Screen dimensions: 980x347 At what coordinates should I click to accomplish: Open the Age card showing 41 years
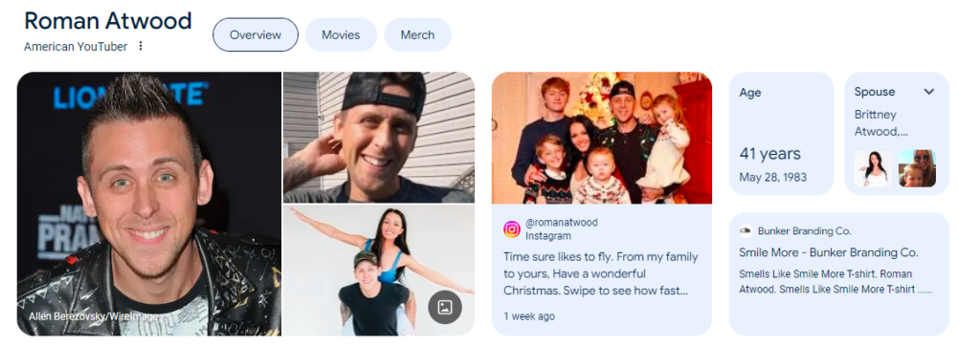tap(781, 134)
